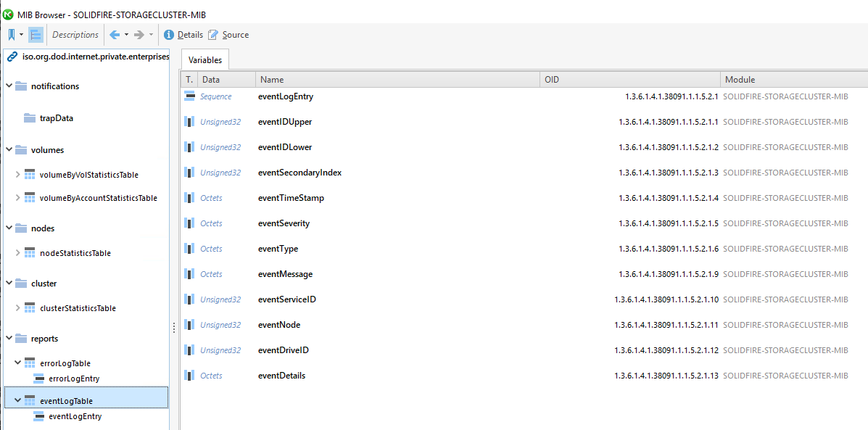Click the Sequence data type of eventLogEntry
Viewport: 868px width, 430px height.
coord(216,96)
